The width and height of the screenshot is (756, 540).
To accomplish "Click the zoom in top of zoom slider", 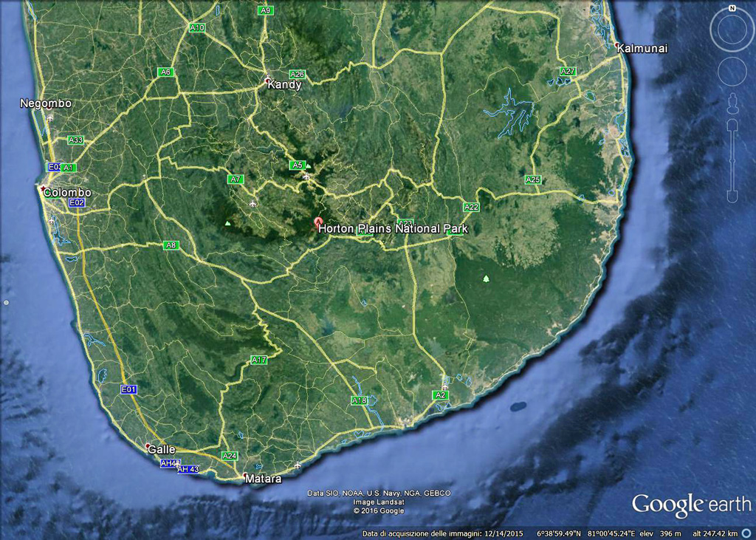I will [x=732, y=123].
